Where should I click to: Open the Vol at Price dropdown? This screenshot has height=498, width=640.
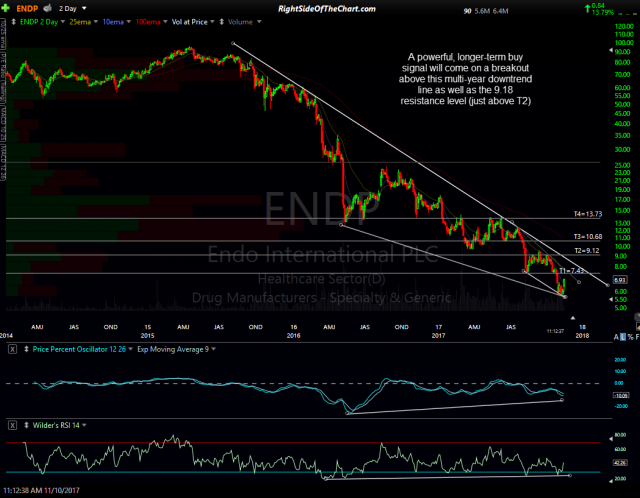[x=212, y=22]
